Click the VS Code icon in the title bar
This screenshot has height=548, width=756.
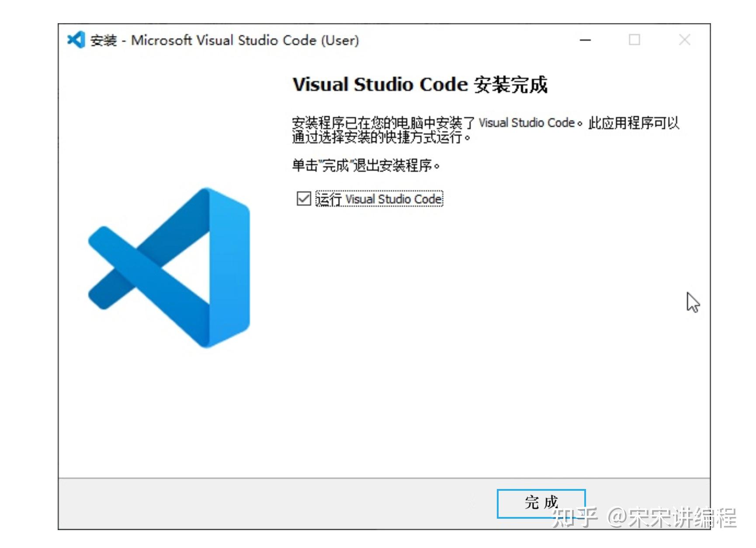click(x=76, y=40)
